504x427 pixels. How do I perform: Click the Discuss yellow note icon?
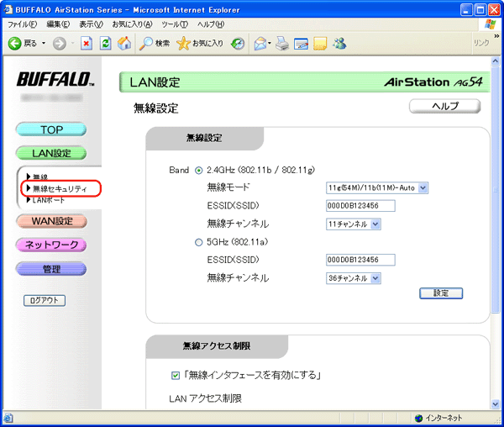(x=320, y=43)
